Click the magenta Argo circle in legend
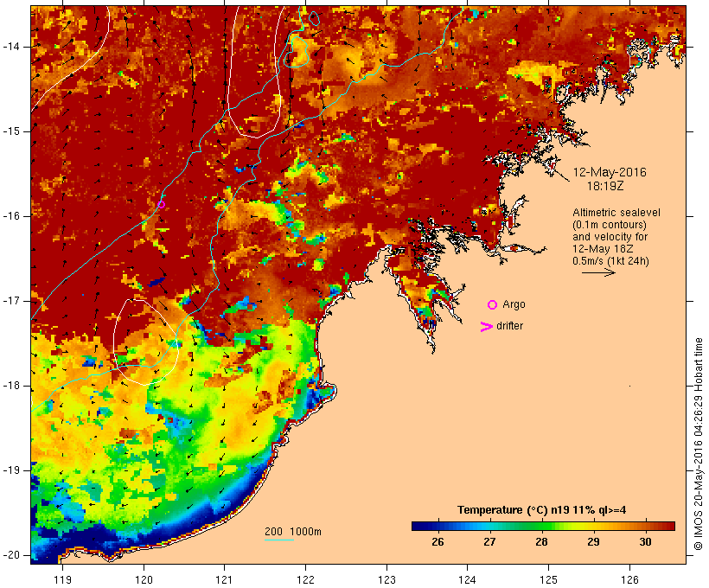709x588 pixels. 493,305
